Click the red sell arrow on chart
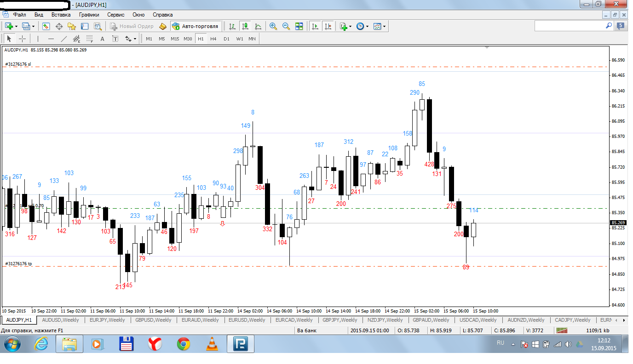Image resolution: width=633 pixels, height=364 pixels. click(223, 223)
